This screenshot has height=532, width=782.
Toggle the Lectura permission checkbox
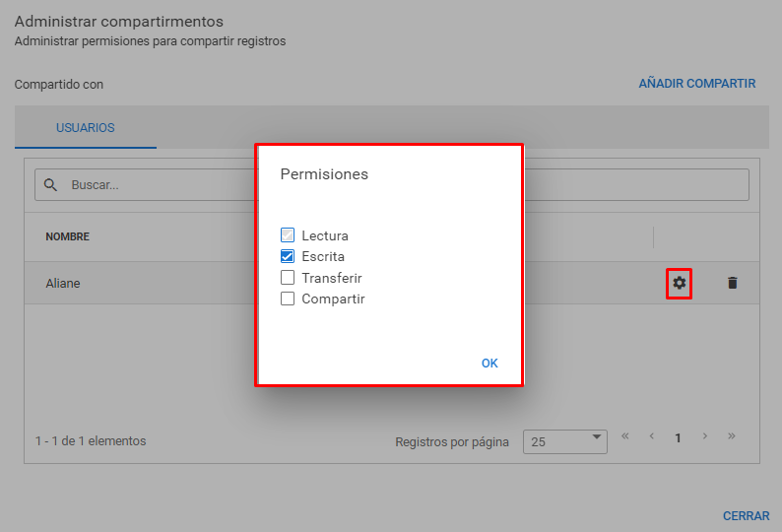[x=288, y=235]
